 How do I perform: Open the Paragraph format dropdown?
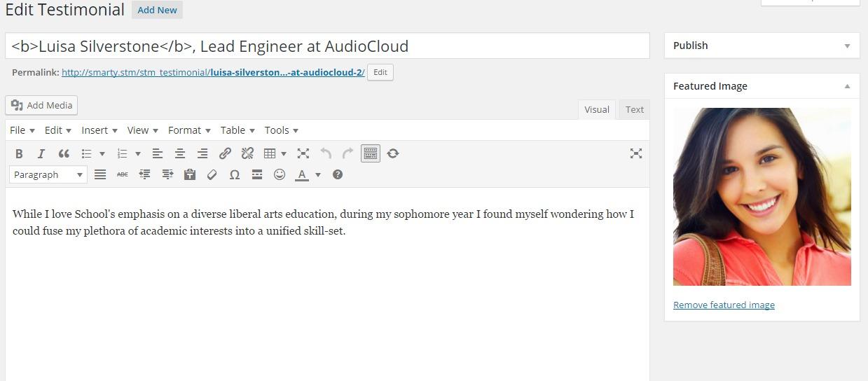pyautogui.click(x=48, y=174)
